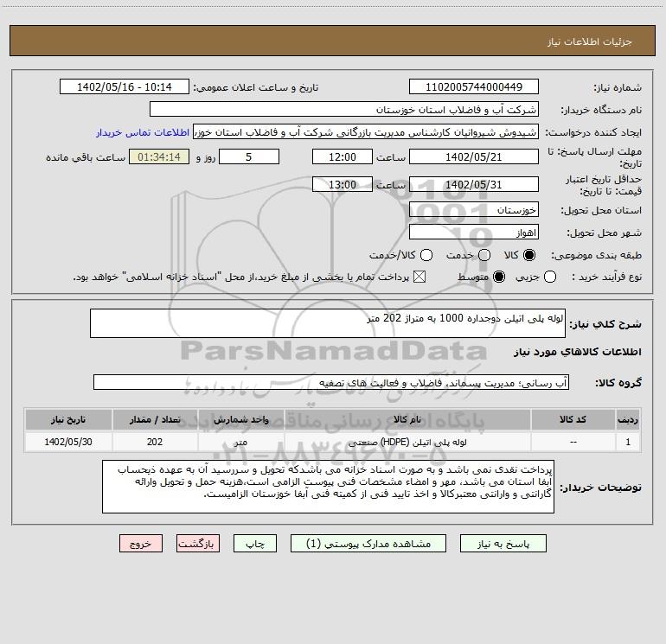Click the days remaining field 5
The height and width of the screenshot is (644, 666).
click(x=249, y=156)
